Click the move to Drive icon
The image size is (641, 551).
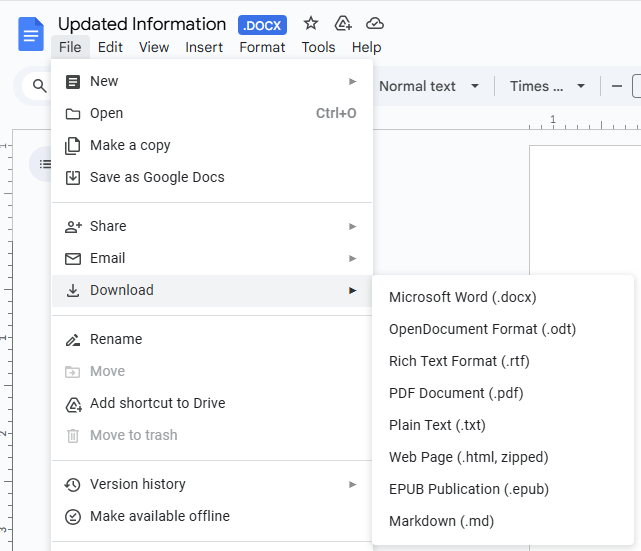(x=343, y=23)
